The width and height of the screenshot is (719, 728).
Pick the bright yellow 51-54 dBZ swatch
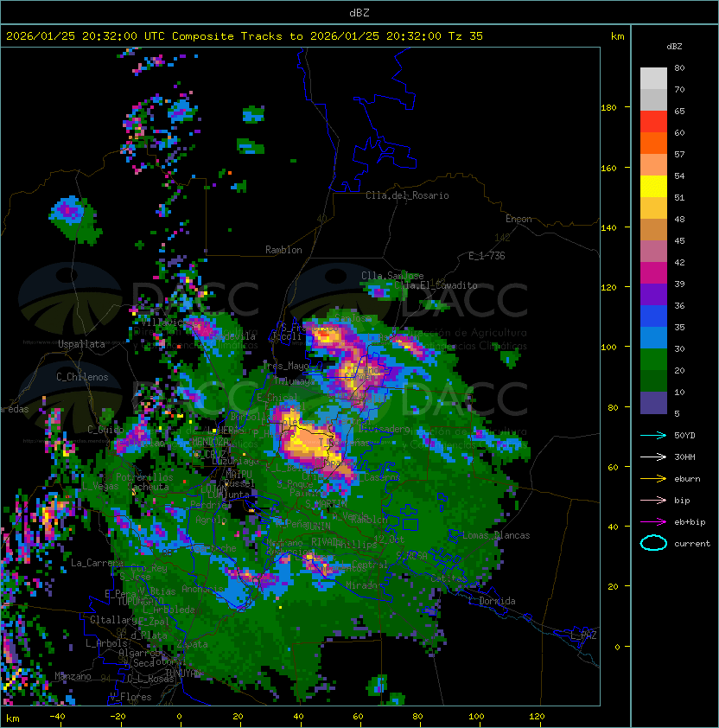click(x=653, y=186)
